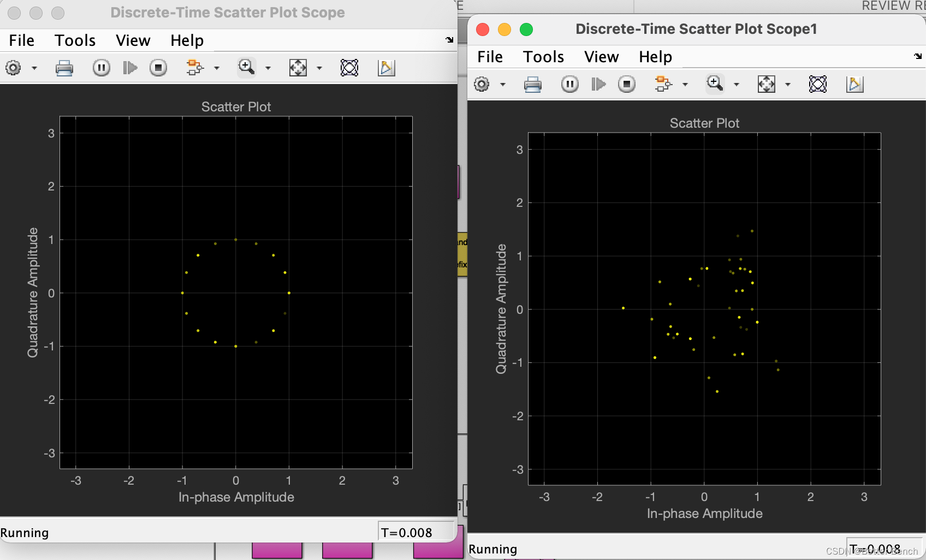Print the Scatter Plot Scope display
The image size is (926, 560).
[65, 68]
